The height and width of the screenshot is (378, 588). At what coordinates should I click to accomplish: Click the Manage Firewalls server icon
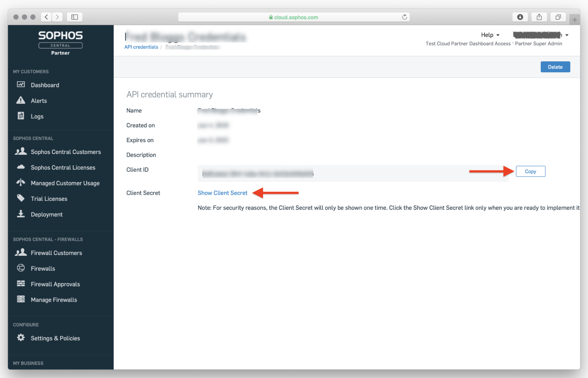point(21,299)
